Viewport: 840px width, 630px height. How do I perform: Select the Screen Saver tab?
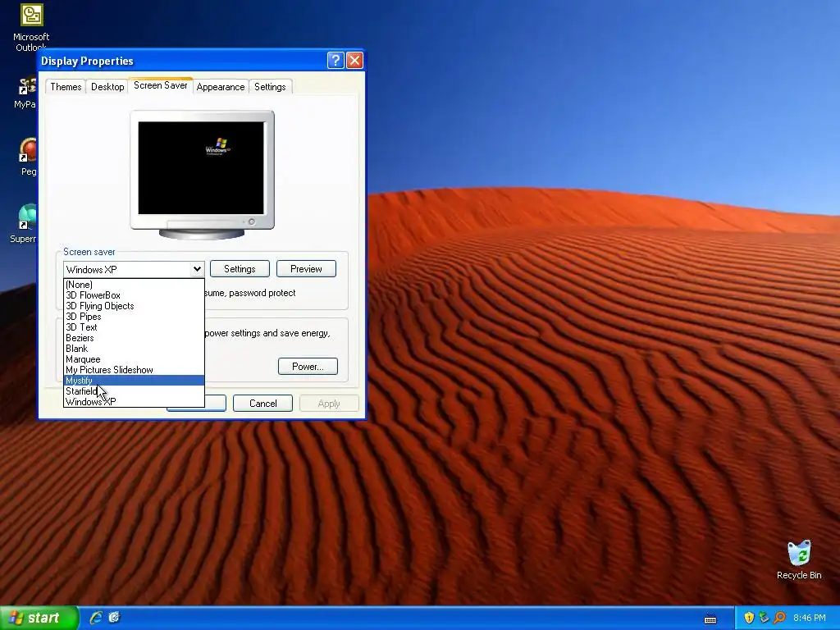pyautogui.click(x=161, y=85)
